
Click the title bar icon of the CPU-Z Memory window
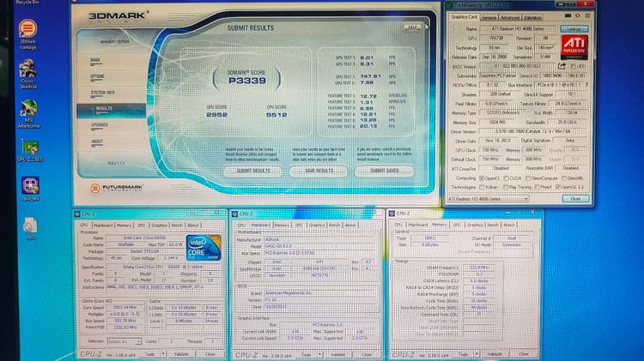pyautogui.click(x=392, y=214)
